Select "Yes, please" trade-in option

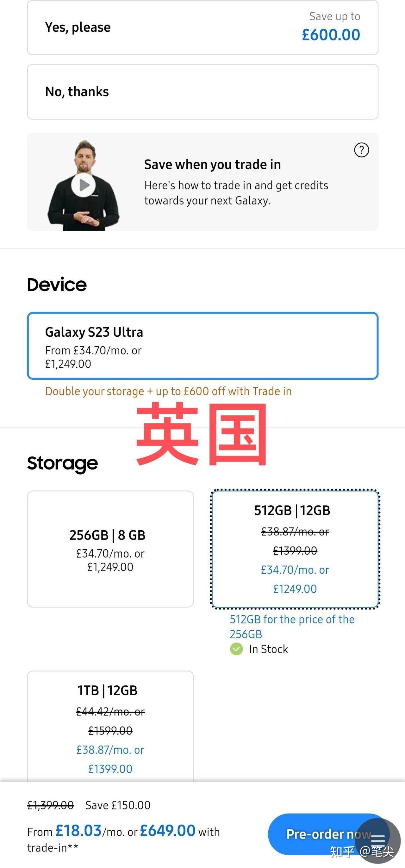tap(202, 28)
